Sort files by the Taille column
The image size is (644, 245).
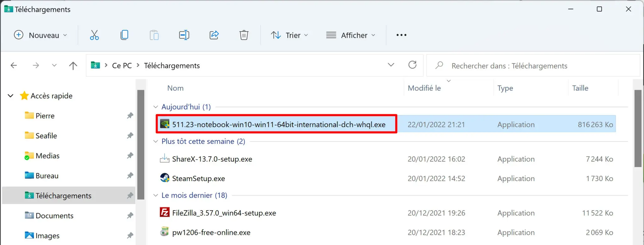click(580, 88)
